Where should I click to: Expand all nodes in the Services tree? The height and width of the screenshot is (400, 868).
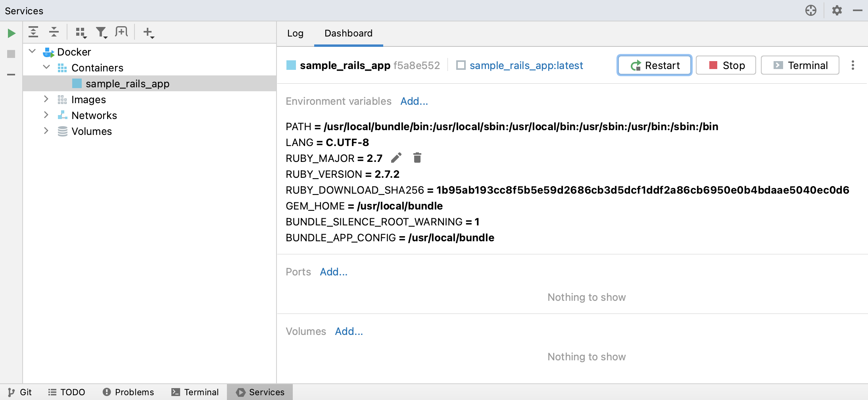[x=34, y=32]
